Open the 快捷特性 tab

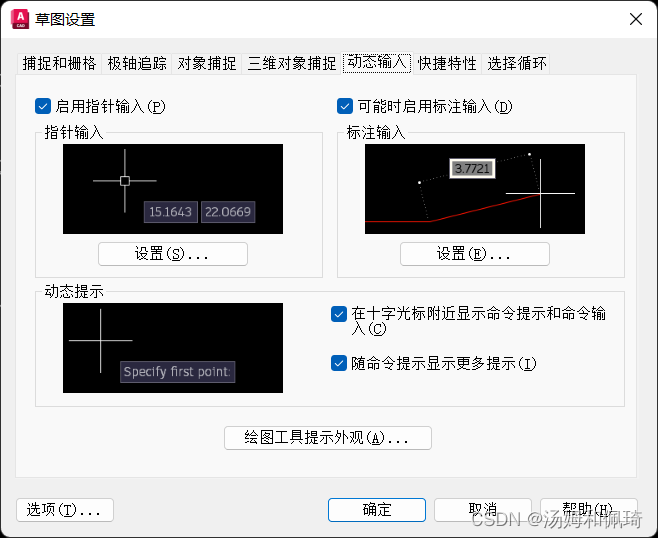tap(447, 64)
